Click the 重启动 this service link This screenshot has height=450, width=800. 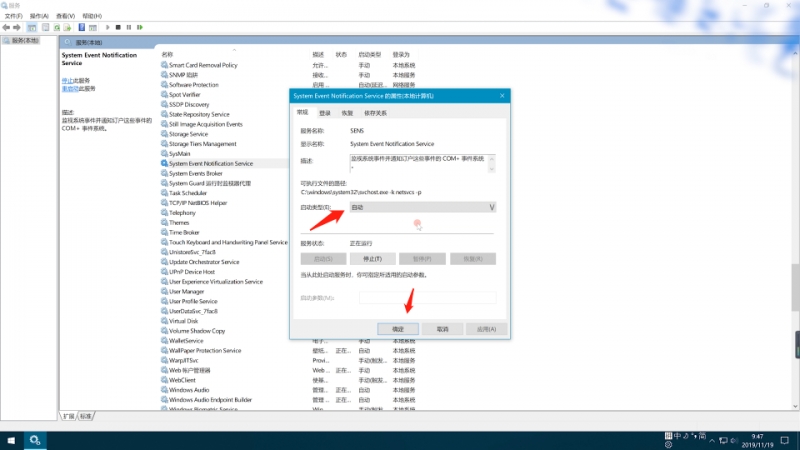click(x=70, y=89)
